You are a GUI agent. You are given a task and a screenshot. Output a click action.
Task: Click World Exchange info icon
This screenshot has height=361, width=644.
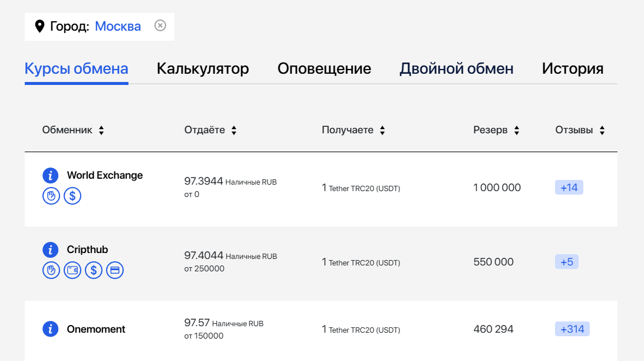(51, 175)
